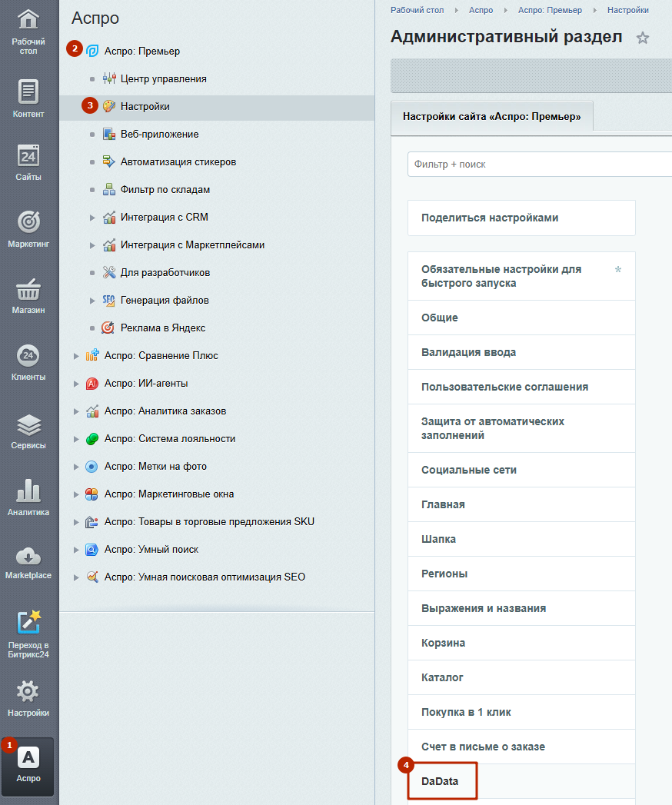Open the Корзина settings section
Image resolution: width=672 pixels, height=805 pixels.
pyautogui.click(x=521, y=643)
